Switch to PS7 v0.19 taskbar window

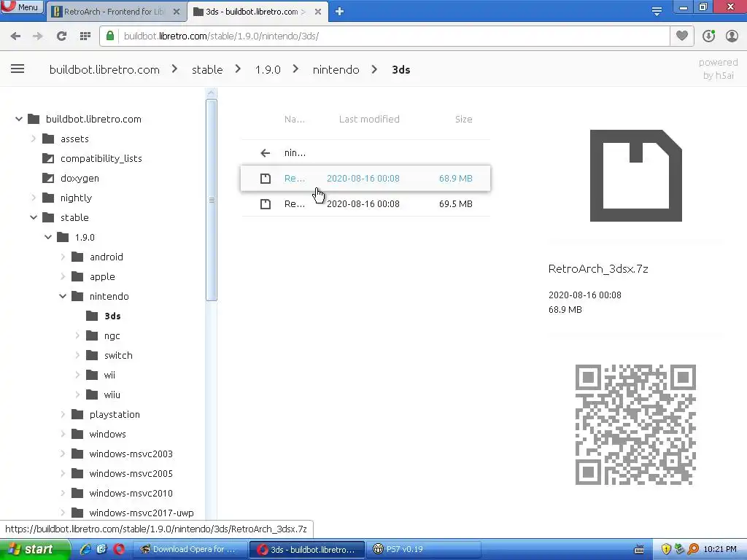[x=425, y=549]
